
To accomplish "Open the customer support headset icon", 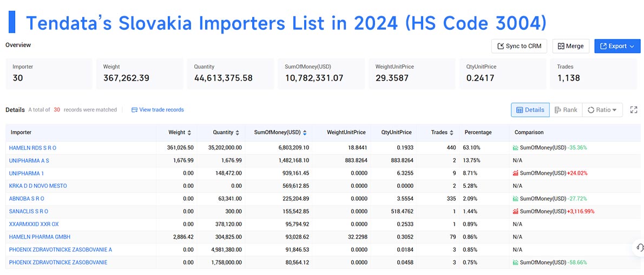I will coord(639,247).
